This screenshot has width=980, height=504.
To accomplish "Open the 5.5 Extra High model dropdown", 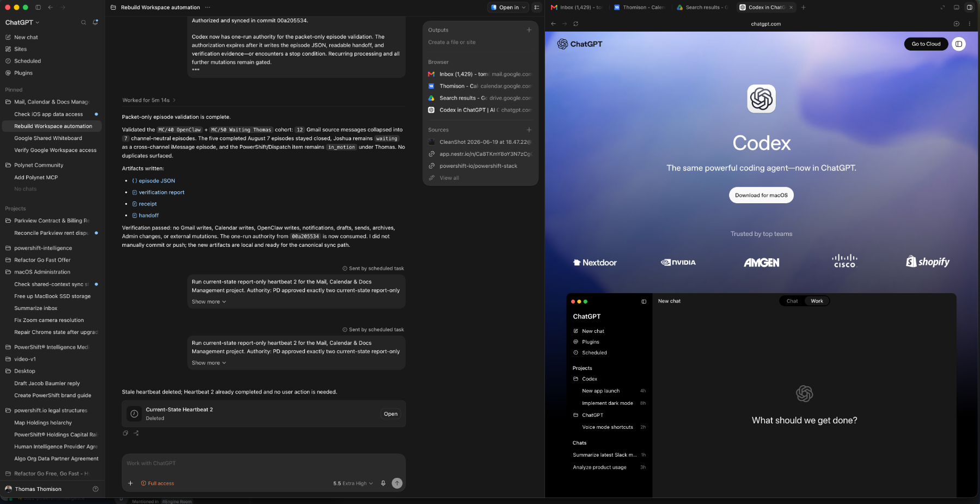I will [353, 483].
